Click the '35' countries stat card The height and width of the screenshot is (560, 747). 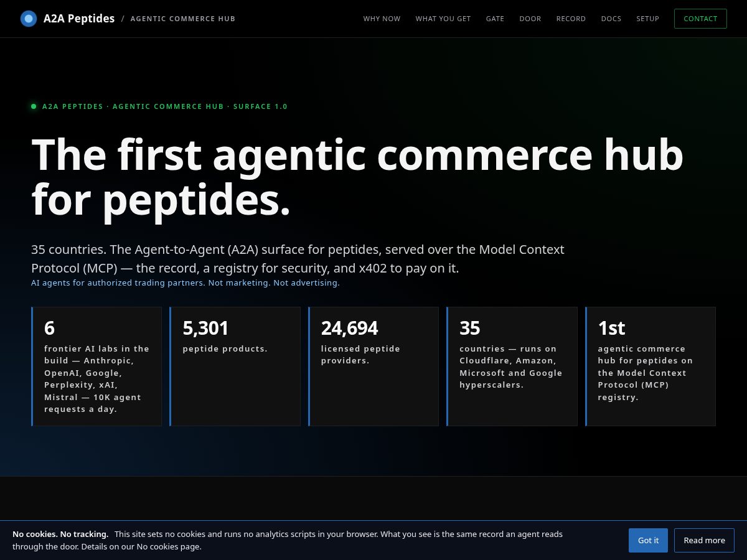(x=512, y=366)
